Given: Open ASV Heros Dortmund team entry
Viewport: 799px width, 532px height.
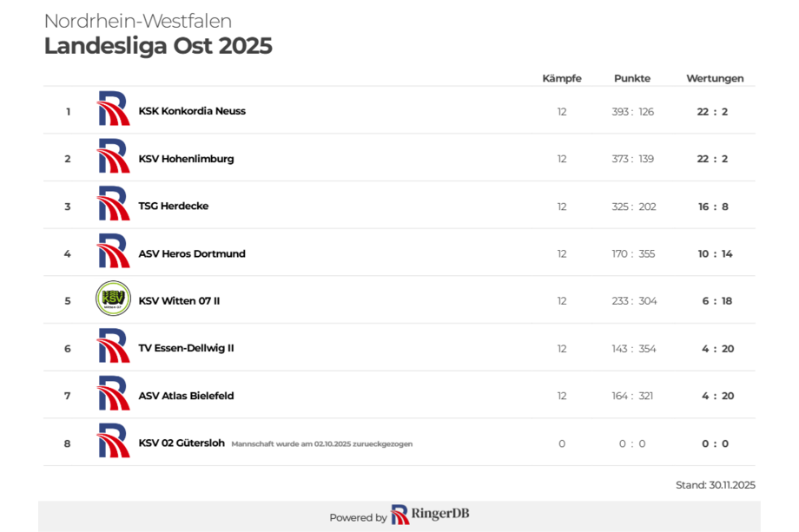Looking at the screenshot, I should [x=192, y=253].
